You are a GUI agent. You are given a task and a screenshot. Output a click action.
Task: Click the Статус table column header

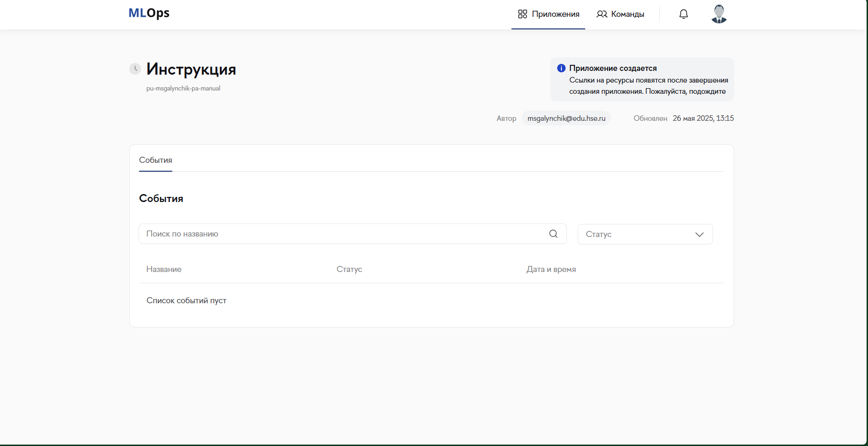pyautogui.click(x=349, y=269)
